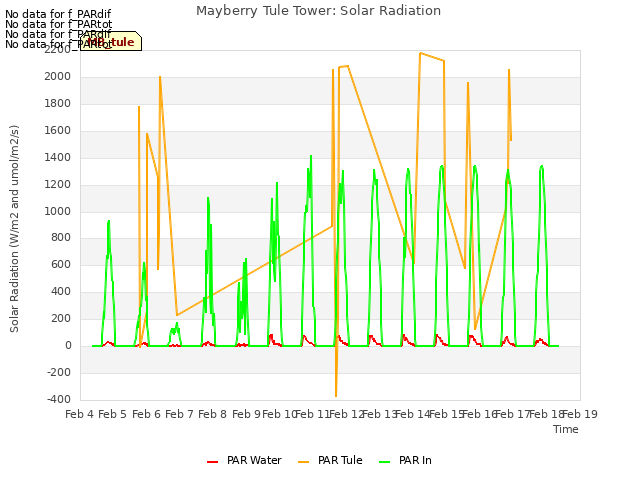Image resolution: width=640 pixels, height=480 pixels.
Task: Click the -200 y-axis tick label
Action: point(59,372)
